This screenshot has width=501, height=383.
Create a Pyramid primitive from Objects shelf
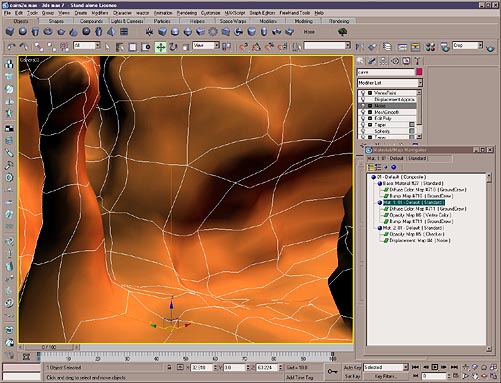[x=111, y=32]
